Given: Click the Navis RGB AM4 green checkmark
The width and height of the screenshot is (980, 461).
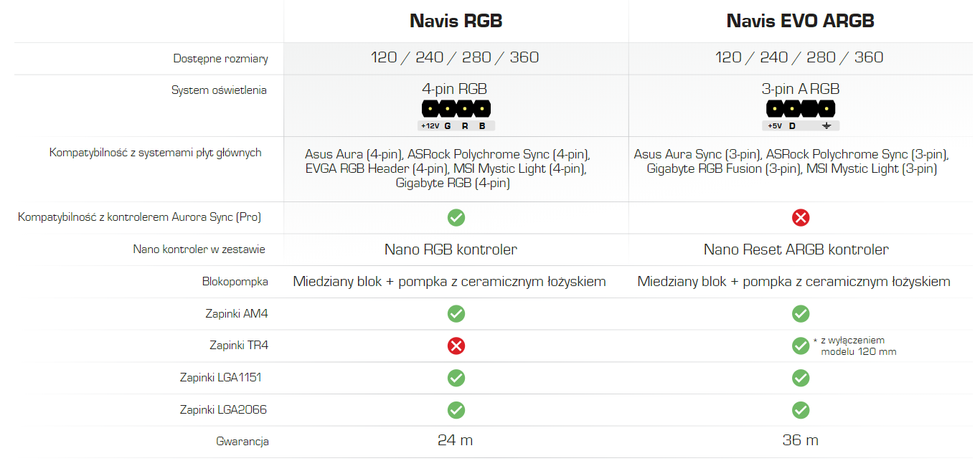Looking at the screenshot, I should tap(456, 313).
